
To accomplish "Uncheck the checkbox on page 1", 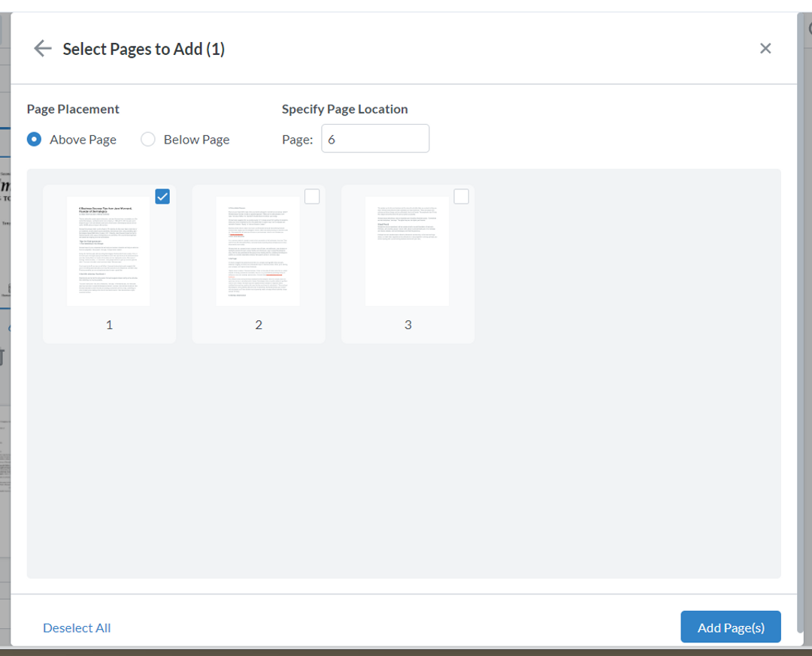I will point(162,196).
